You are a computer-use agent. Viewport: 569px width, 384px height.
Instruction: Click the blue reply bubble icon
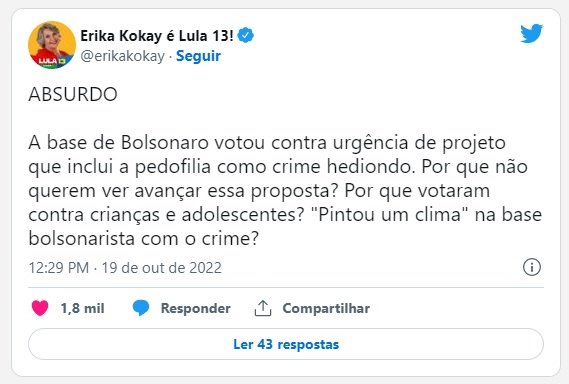click(141, 308)
